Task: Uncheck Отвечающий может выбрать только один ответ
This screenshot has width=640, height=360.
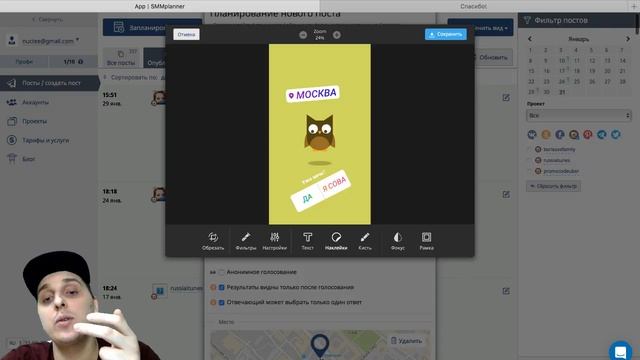Action: click(222, 302)
